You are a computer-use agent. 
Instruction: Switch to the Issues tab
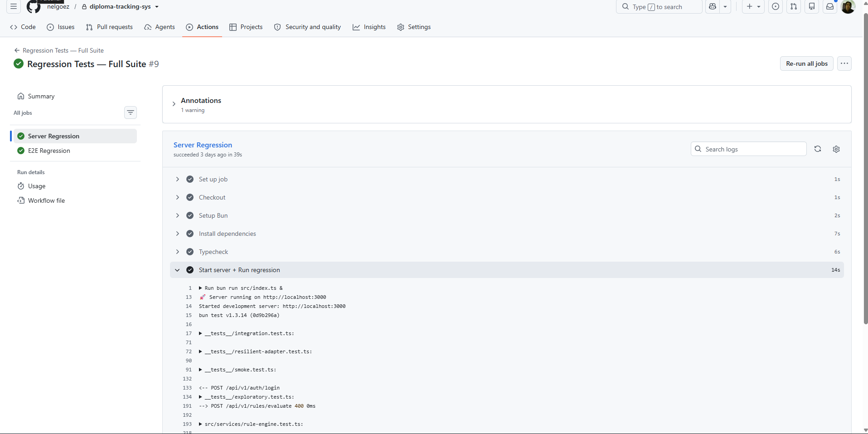(x=61, y=27)
